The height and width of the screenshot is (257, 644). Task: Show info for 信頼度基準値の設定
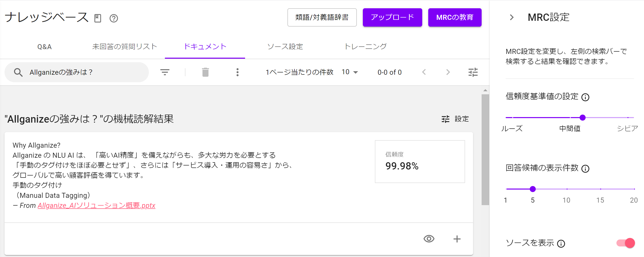585,97
